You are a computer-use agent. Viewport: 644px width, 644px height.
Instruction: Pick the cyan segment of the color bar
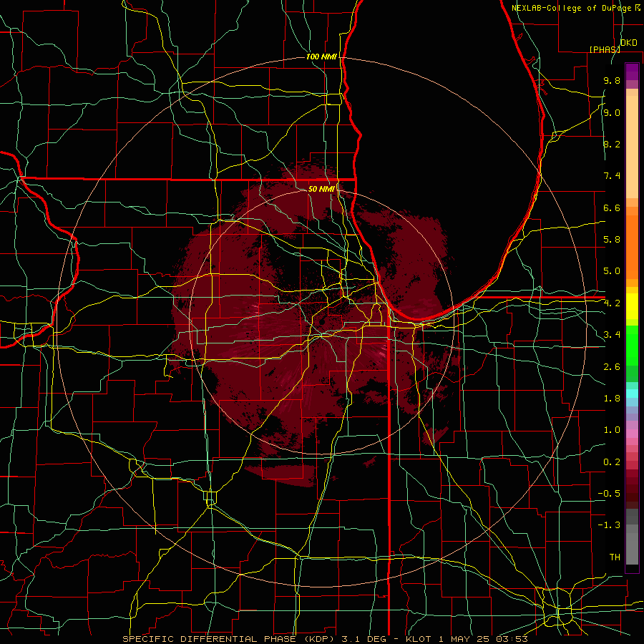click(632, 393)
